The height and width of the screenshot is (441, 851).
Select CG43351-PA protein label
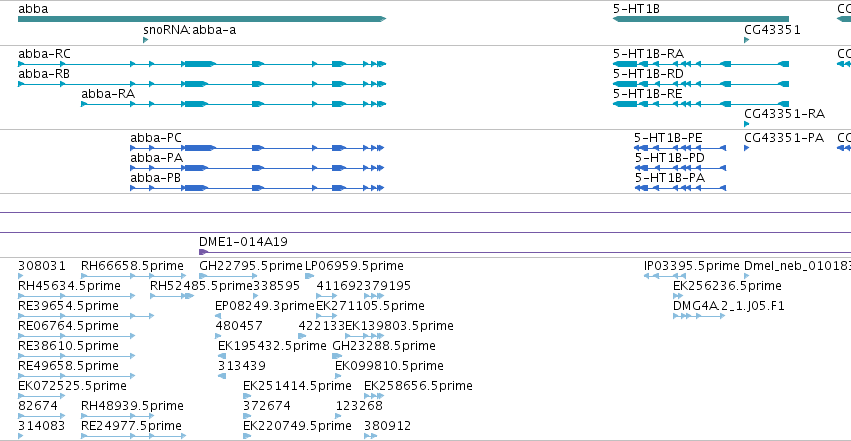coord(784,138)
